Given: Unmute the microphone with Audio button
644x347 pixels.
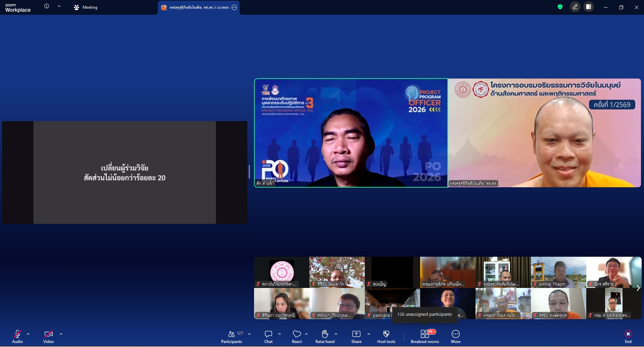Looking at the screenshot, I should pos(17,336).
